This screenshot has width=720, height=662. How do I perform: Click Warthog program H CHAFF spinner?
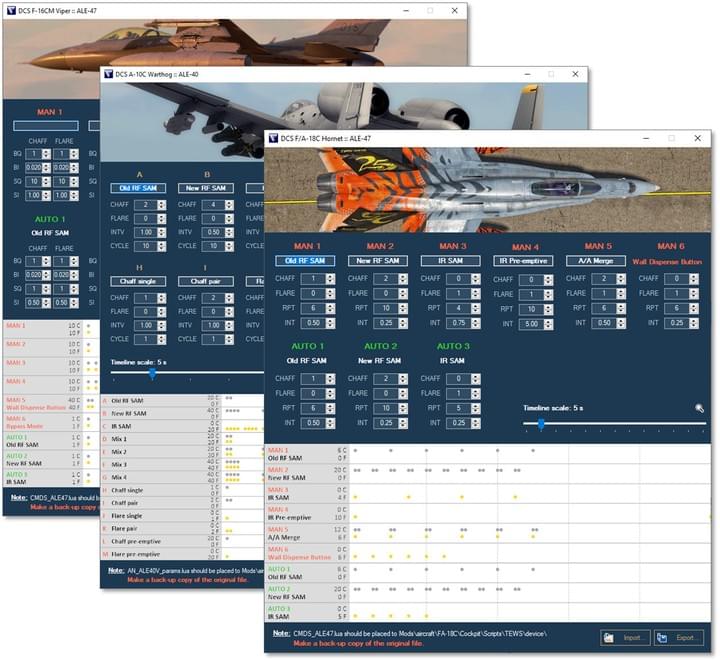(150, 298)
